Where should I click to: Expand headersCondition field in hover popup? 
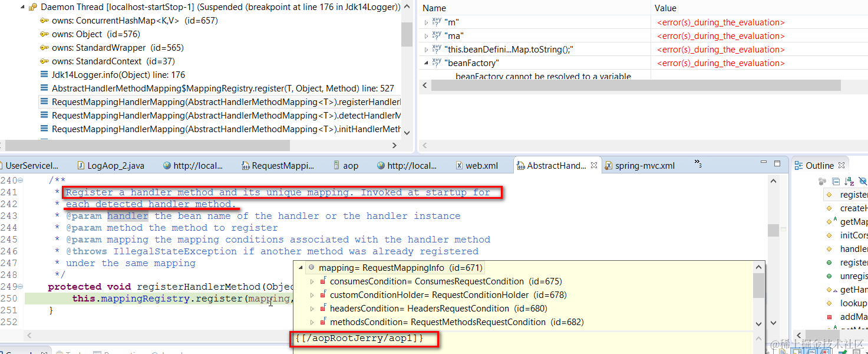(312, 309)
